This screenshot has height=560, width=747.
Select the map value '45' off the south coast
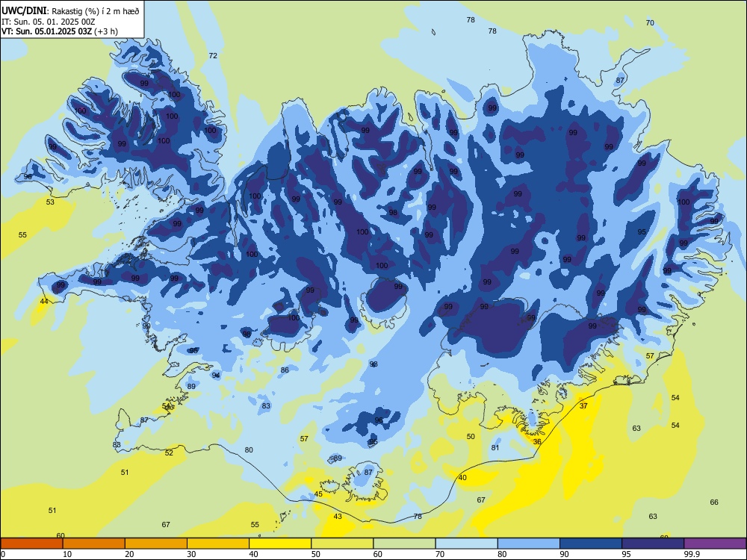pyautogui.click(x=318, y=494)
